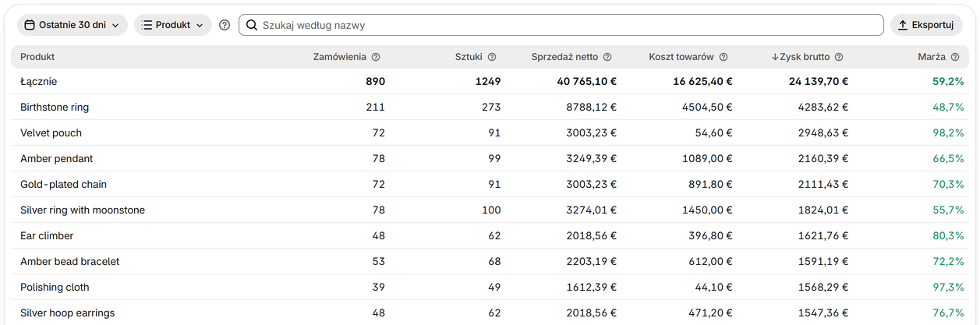Click the info icon next to Sprzedaż netto
This screenshot has width=980, height=325.
tap(607, 57)
